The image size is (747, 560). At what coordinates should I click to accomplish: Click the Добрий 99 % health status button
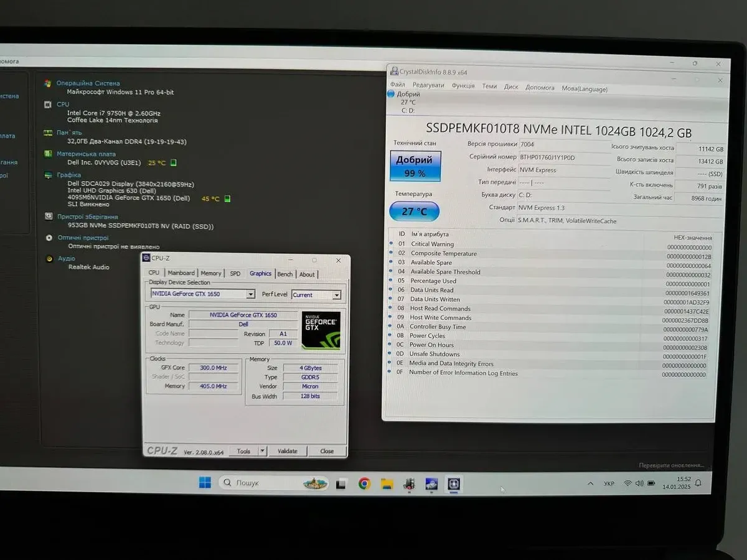(x=415, y=167)
